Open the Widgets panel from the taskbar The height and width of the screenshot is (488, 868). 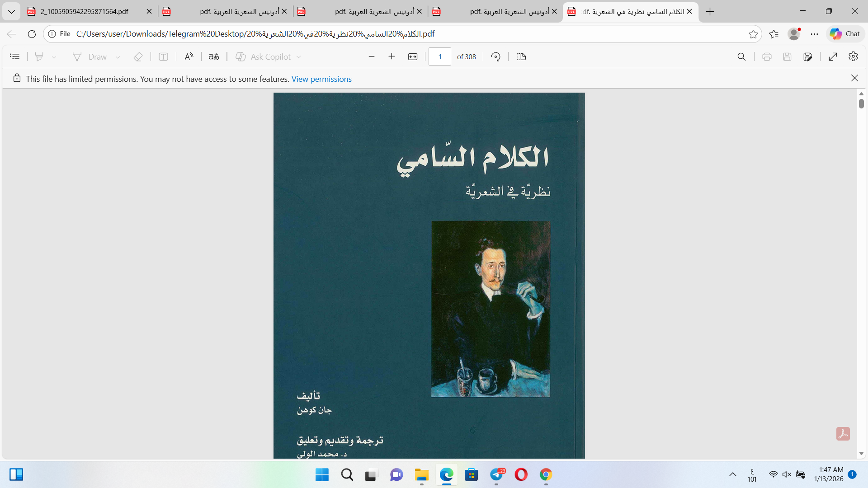[16, 474]
